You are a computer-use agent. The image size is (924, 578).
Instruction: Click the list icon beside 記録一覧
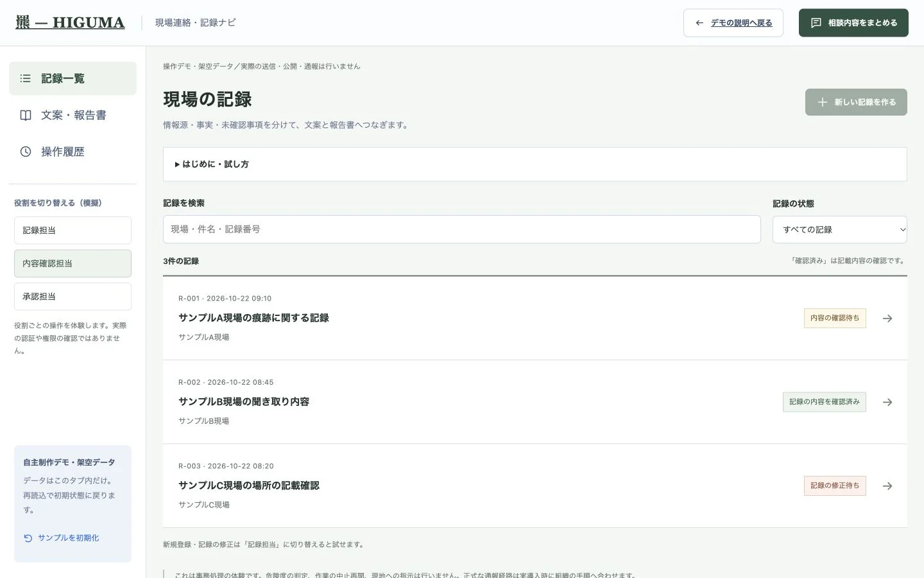click(x=26, y=78)
